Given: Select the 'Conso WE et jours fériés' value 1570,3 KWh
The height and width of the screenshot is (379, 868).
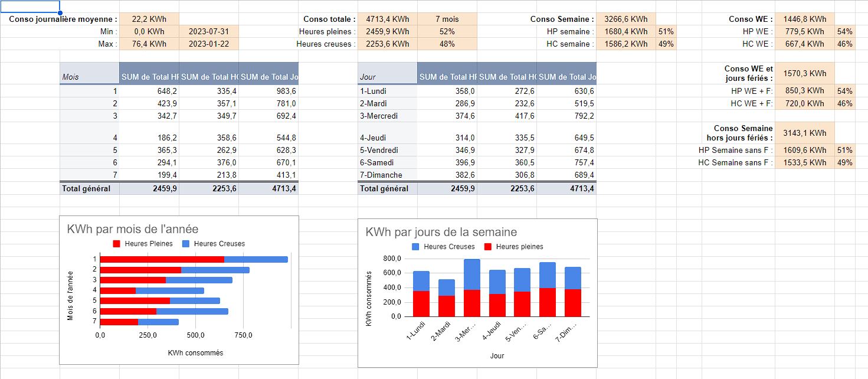Looking at the screenshot, I should [804, 74].
